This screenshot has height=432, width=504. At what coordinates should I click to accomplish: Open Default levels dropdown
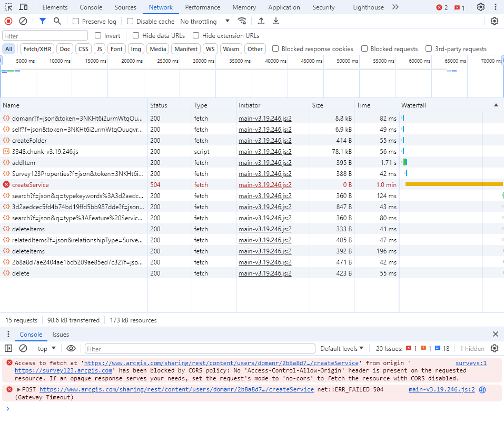point(342,348)
